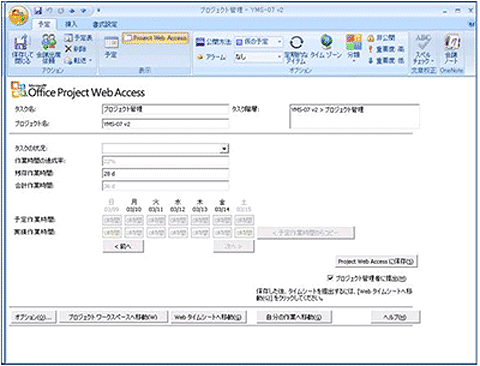
Task: Click the OneNote meeting notes icon
Action: click(x=452, y=43)
